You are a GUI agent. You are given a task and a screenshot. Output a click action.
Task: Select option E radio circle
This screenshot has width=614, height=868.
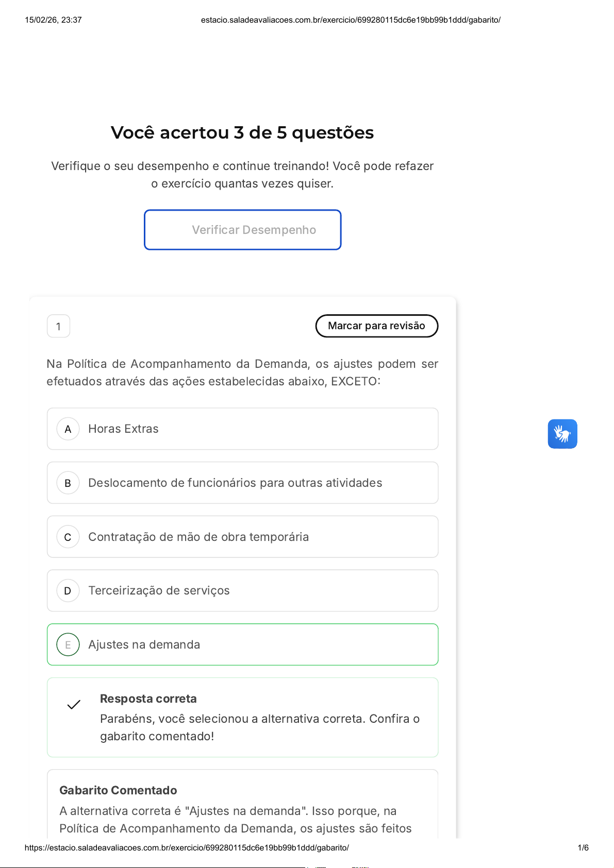(x=68, y=645)
